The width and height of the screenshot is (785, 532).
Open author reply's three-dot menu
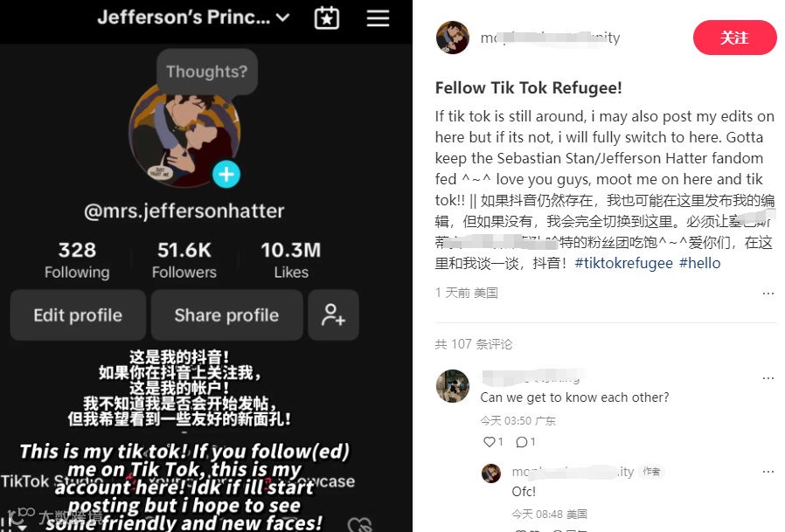768,472
